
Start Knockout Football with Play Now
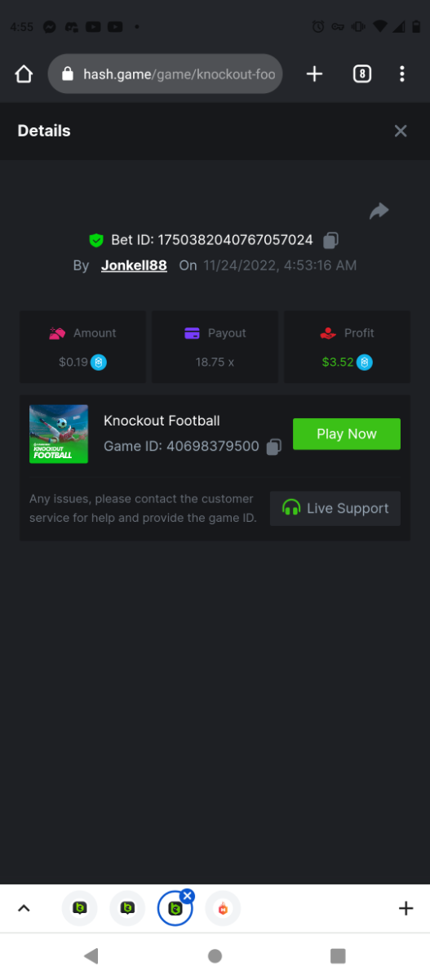click(347, 434)
